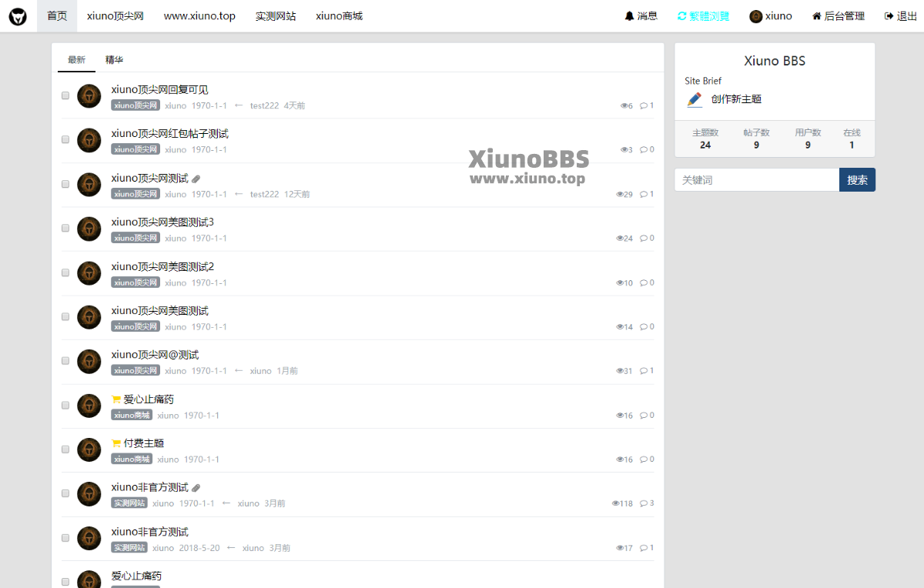Open thread xiuno顶尖网红包帖子测试
The width and height of the screenshot is (924, 588).
(169, 134)
